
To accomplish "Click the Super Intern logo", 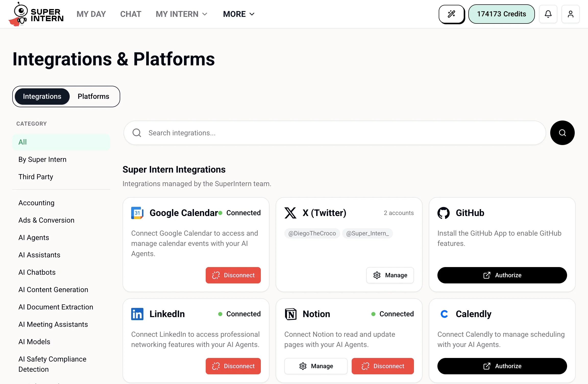I will click(36, 14).
